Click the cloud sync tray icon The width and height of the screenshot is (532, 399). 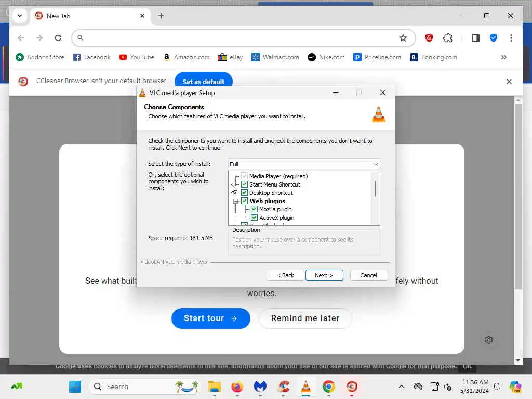[x=418, y=387]
